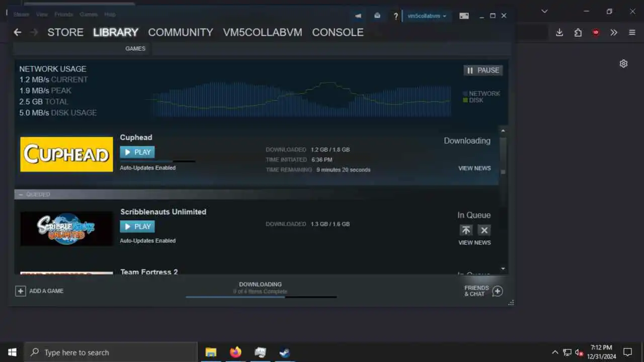
Task: Play Scribblenauts Unlimited
Action: point(137,226)
